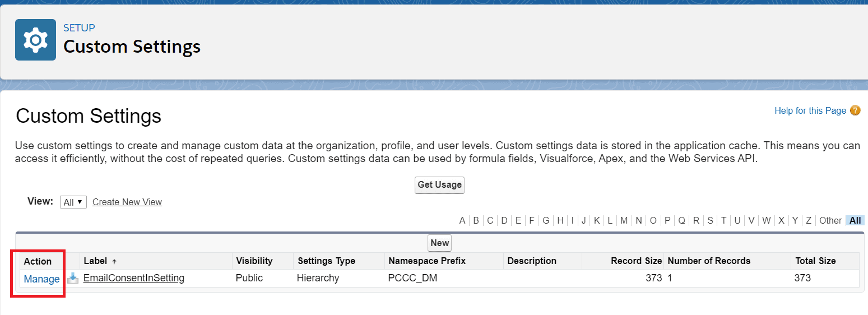Click the Visibility column header
The image size is (868, 315).
click(254, 261)
